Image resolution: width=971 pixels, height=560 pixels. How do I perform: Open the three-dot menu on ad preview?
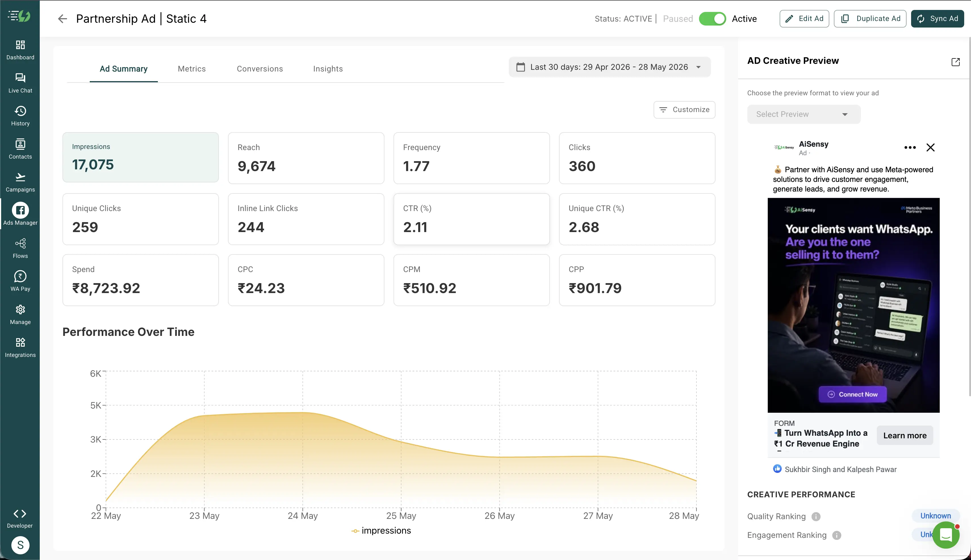[910, 147]
